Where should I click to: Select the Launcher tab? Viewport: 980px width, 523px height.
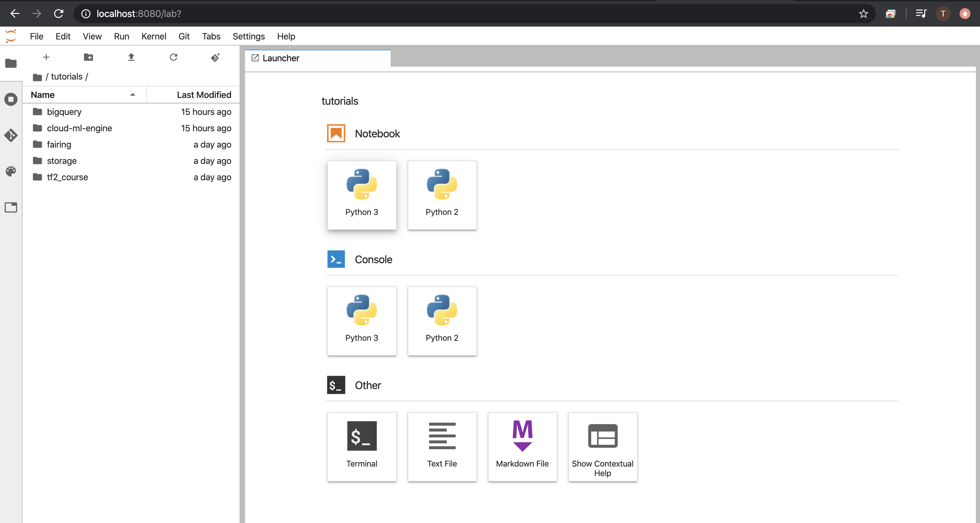pyautogui.click(x=318, y=58)
